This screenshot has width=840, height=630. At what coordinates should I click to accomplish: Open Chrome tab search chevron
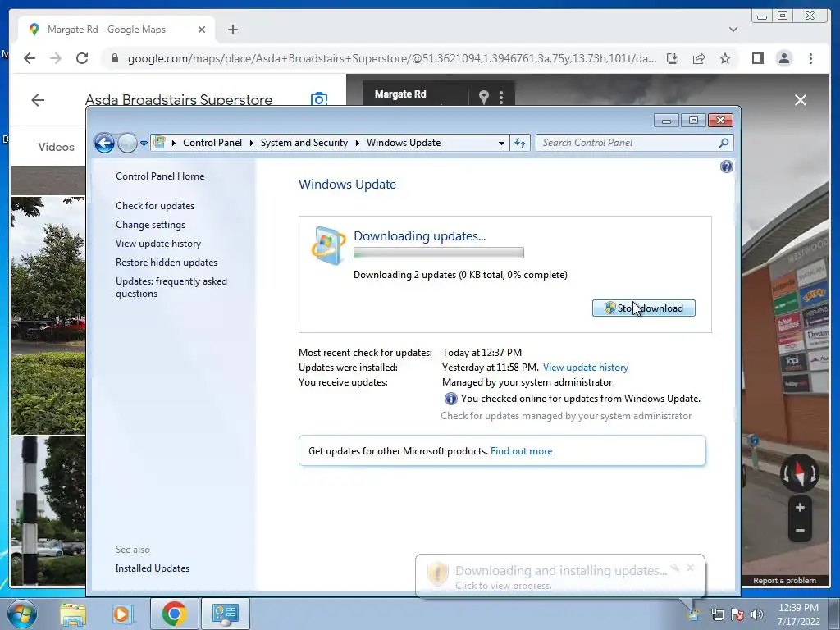click(733, 30)
